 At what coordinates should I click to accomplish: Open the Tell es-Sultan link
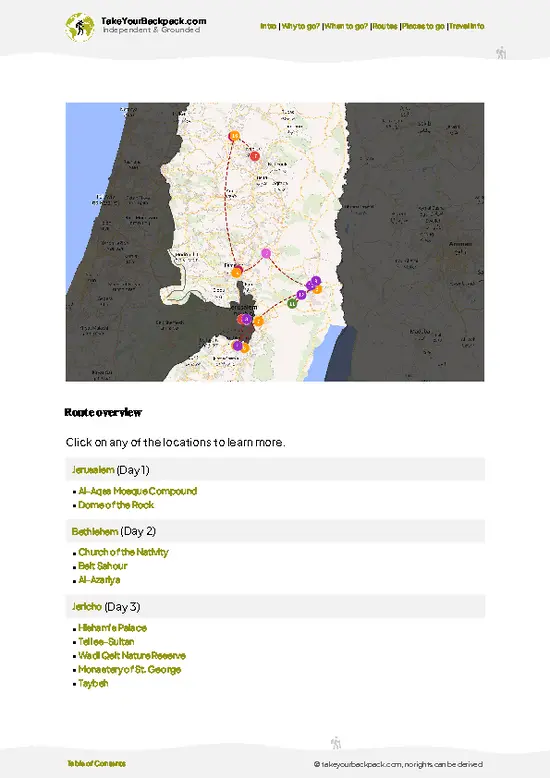pos(106,642)
